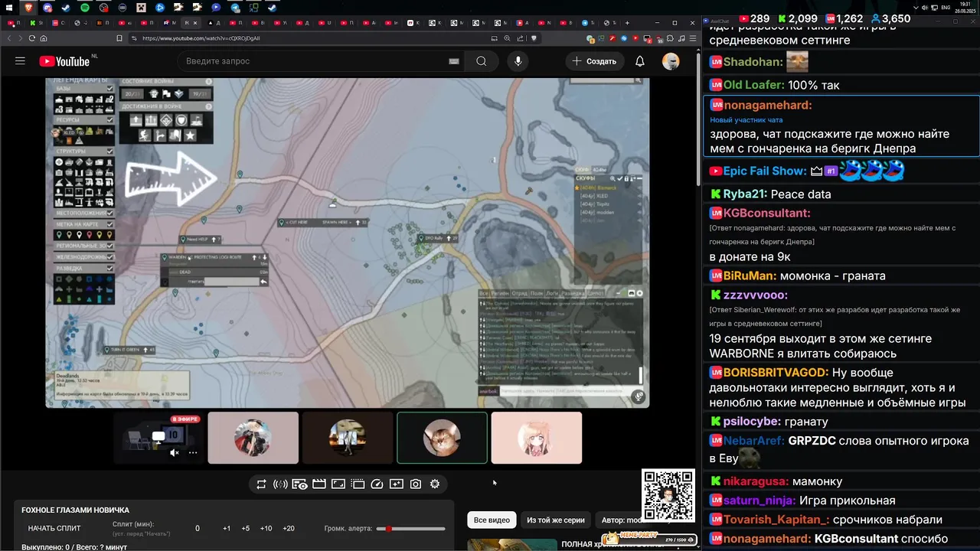Select the Из той же серии chip
The image size is (980, 551).
pyautogui.click(x=556, y=520)
